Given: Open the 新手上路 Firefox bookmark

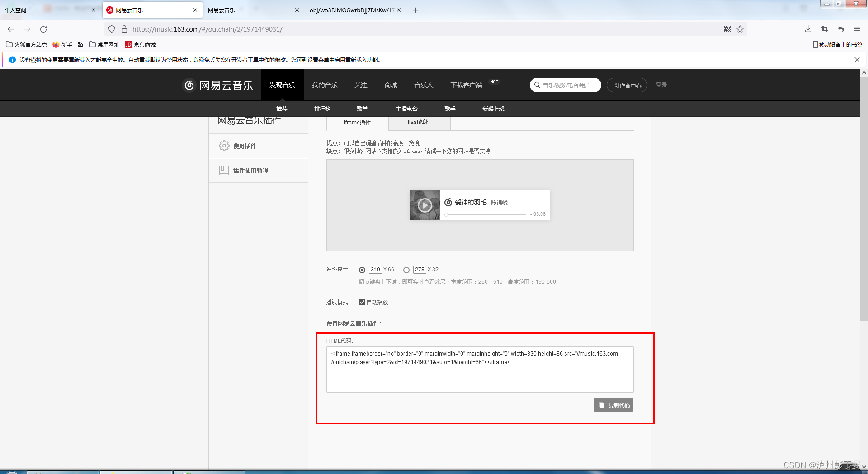Looking at the screenshot, I should [68, 44].
